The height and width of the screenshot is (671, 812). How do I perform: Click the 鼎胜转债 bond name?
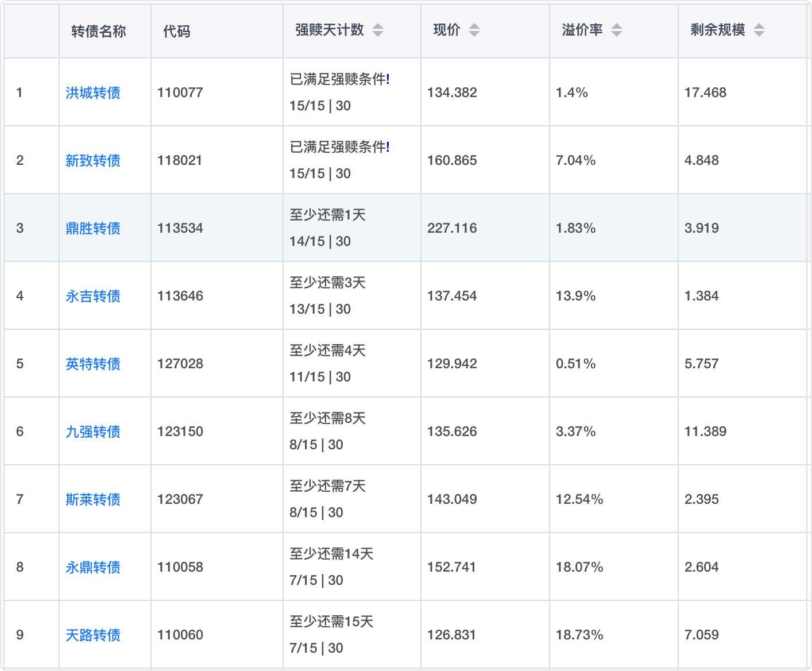[93, 228]
